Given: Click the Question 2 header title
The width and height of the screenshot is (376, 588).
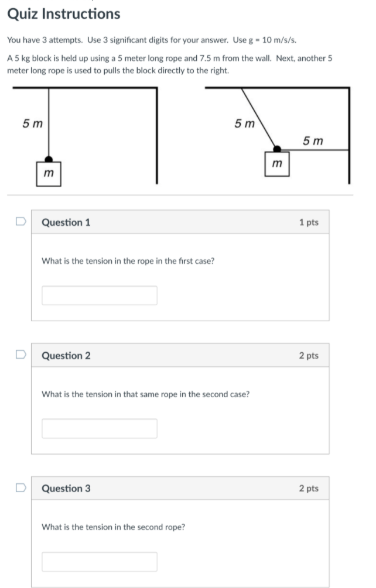Looking at the screenshot, I should point(66,356).
